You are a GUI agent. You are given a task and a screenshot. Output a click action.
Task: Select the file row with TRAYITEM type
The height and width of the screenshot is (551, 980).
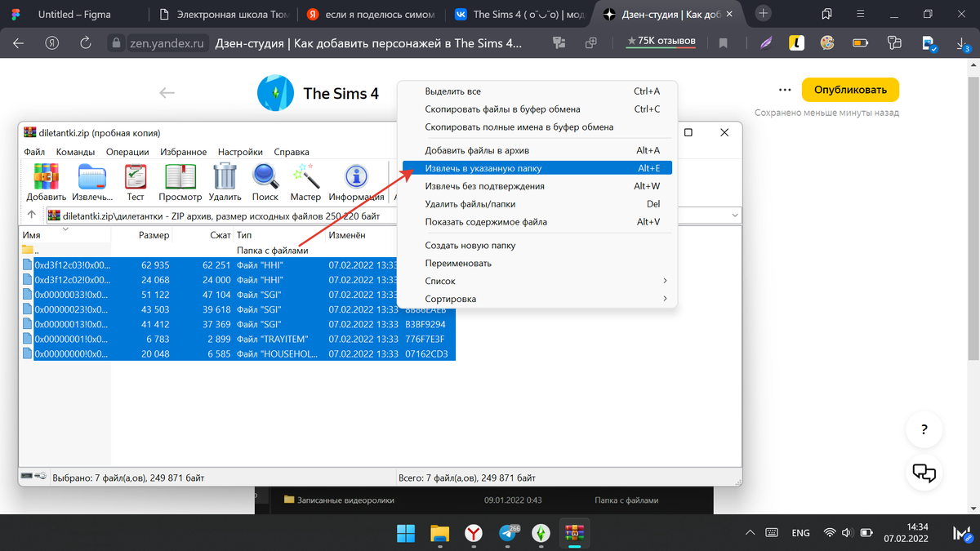coord(238,339)
